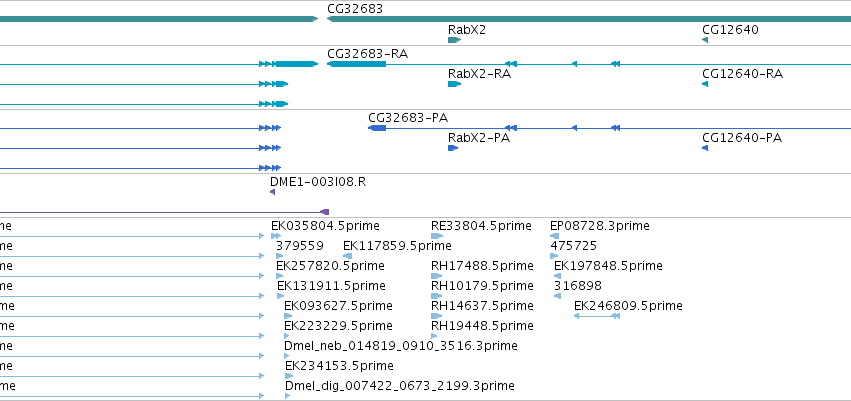Click the CG12640-PA label
851x401 pixels.
pos(742,138)
